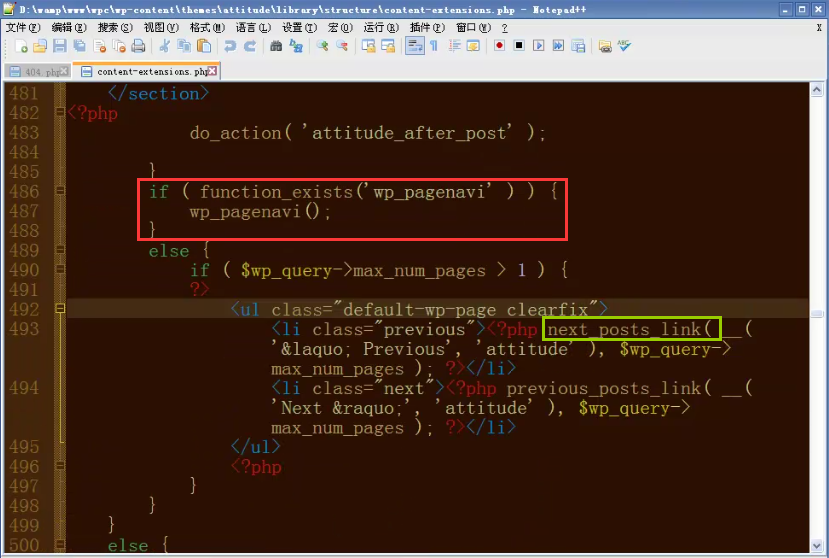Print the document using printer icon
This screenshot has height=558, width=829.
tap(139, 46)
